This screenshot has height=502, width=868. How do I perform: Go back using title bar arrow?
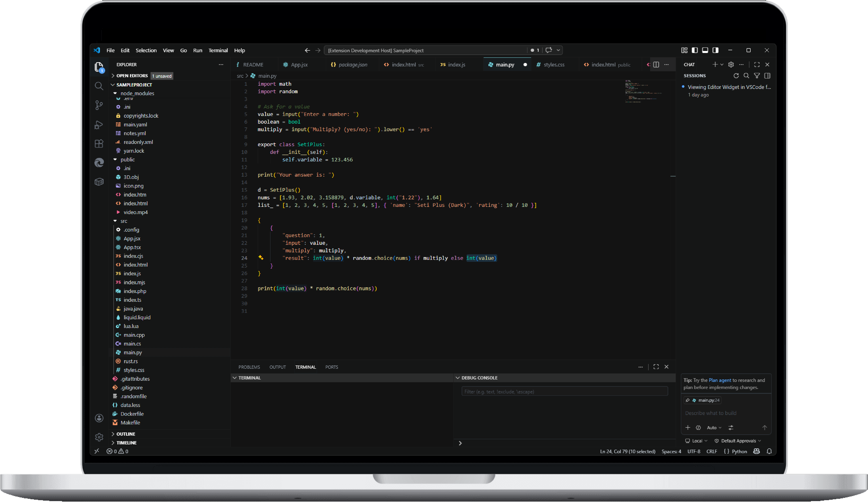coord(307,50)
